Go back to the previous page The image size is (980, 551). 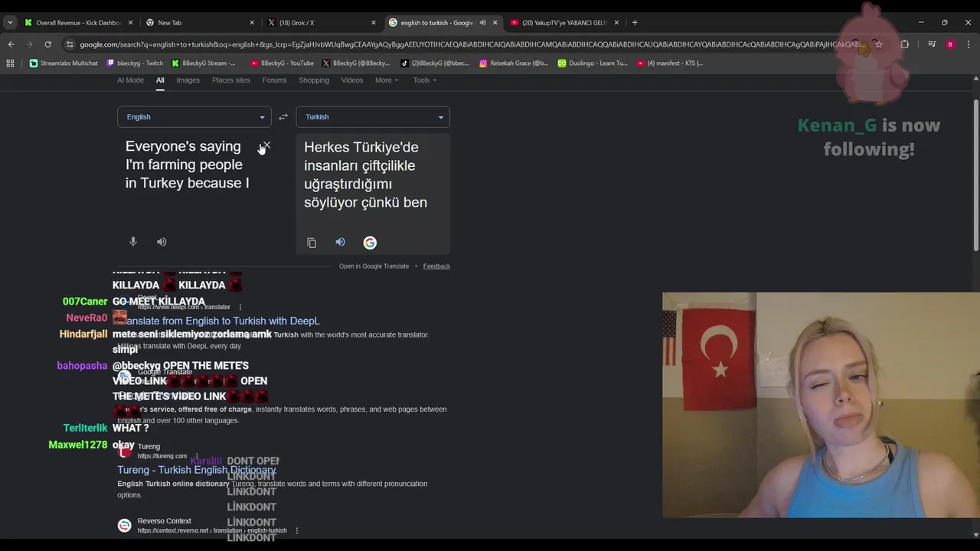point(11,44)
